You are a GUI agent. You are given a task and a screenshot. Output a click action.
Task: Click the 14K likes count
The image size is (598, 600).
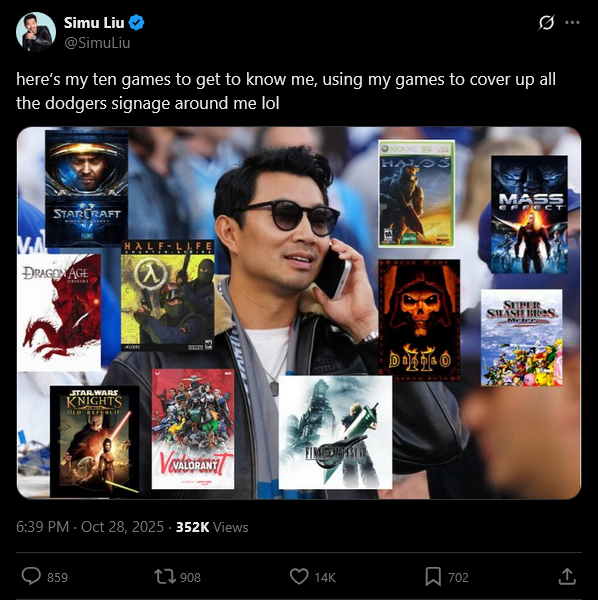[x=325, y=577]
